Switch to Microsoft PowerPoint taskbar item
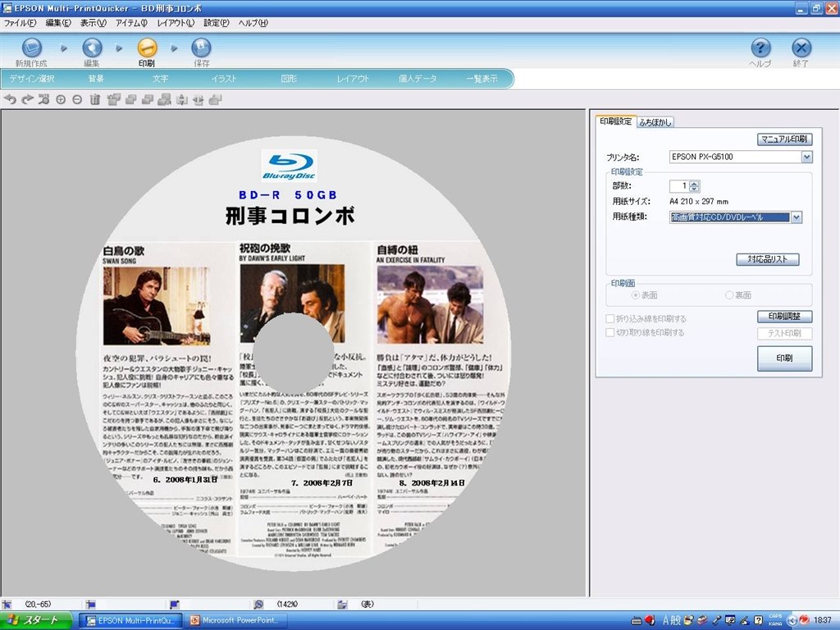 coord(237,620)
